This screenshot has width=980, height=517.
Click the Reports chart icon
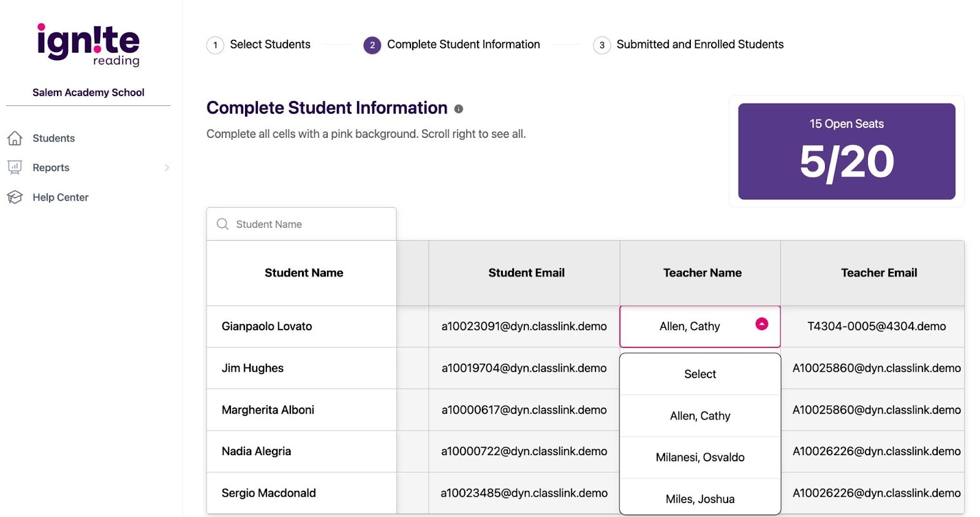coord(15,167)
